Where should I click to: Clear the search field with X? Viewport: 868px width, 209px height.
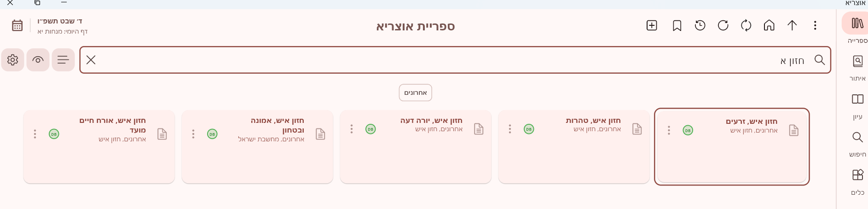[x=91, y=60]
